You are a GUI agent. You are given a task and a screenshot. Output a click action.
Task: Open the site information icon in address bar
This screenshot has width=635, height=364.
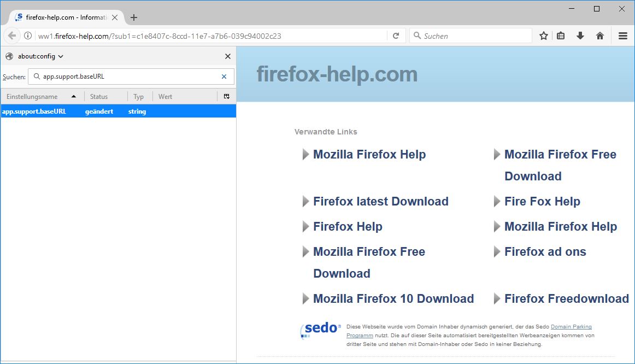[28, 36]
